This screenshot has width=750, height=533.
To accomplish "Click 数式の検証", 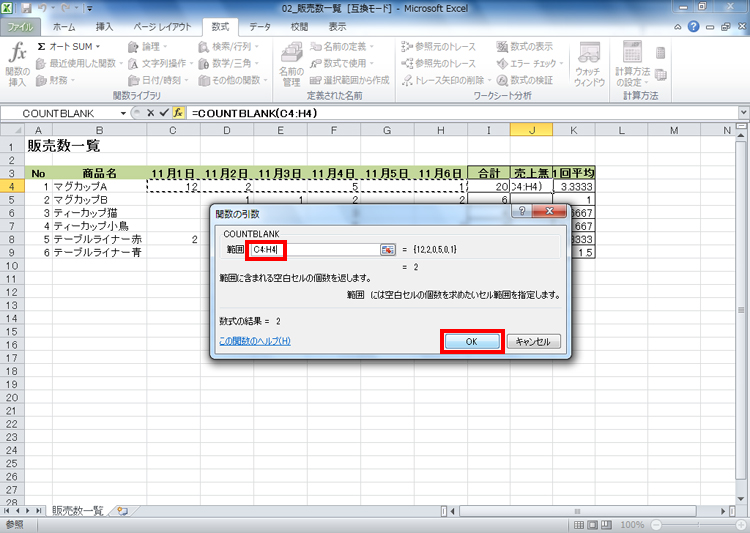I will point(525,80).
